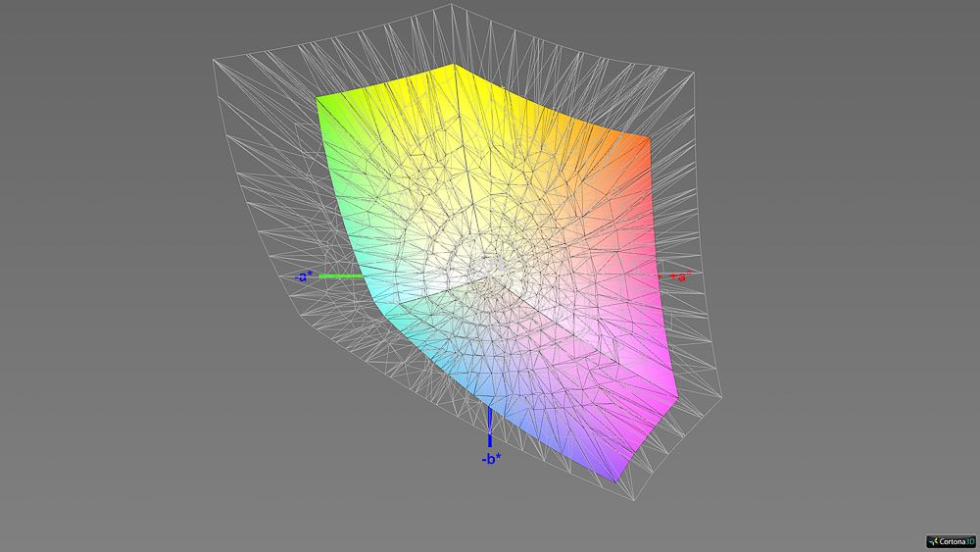Pick the magenta lower-right gamut corner
This screenshot has height=552, width=980.
click(676, 397)
